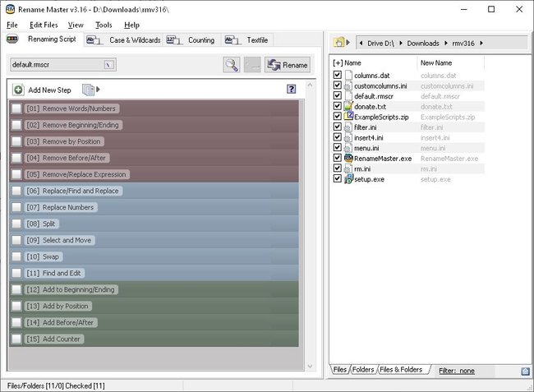Click the Textfile tab icon
Screen dimensions: 534x392
(x=232, y=40)
